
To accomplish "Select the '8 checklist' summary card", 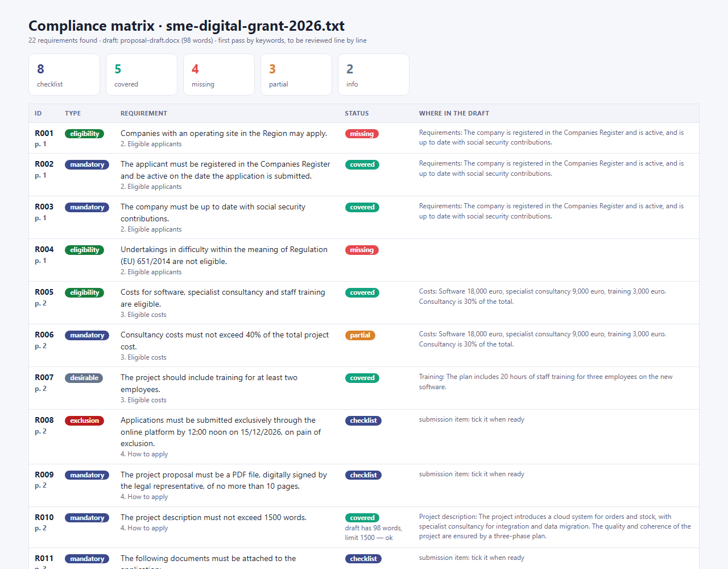I will pos(64,75).
